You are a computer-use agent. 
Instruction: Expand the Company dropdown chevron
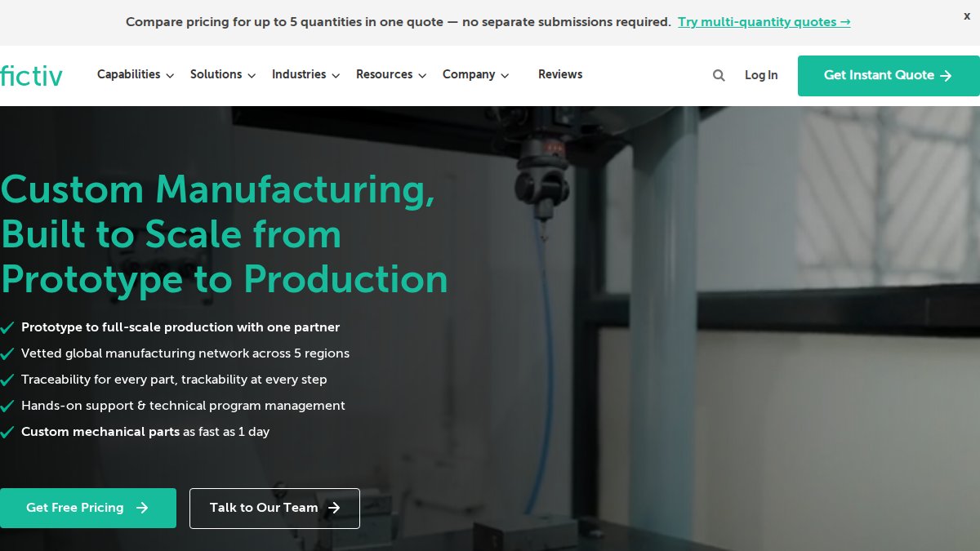click(x=505, y=75)
